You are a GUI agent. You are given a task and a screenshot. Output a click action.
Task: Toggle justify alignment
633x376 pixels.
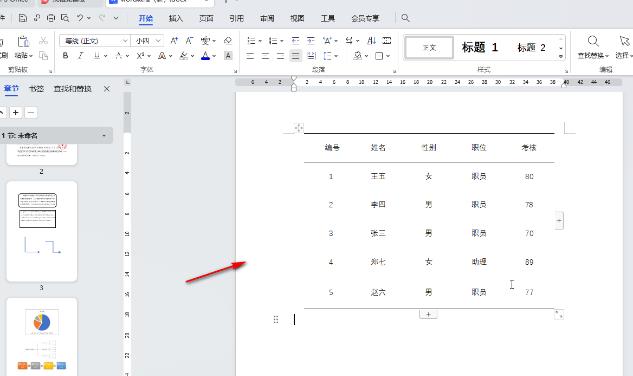[296, 56]
